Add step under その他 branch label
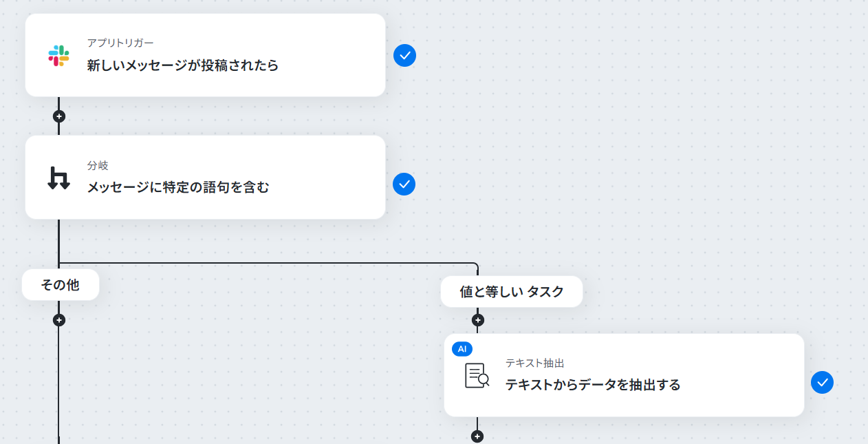Screen dimensions: 868x444 click(x=59, y=320)
